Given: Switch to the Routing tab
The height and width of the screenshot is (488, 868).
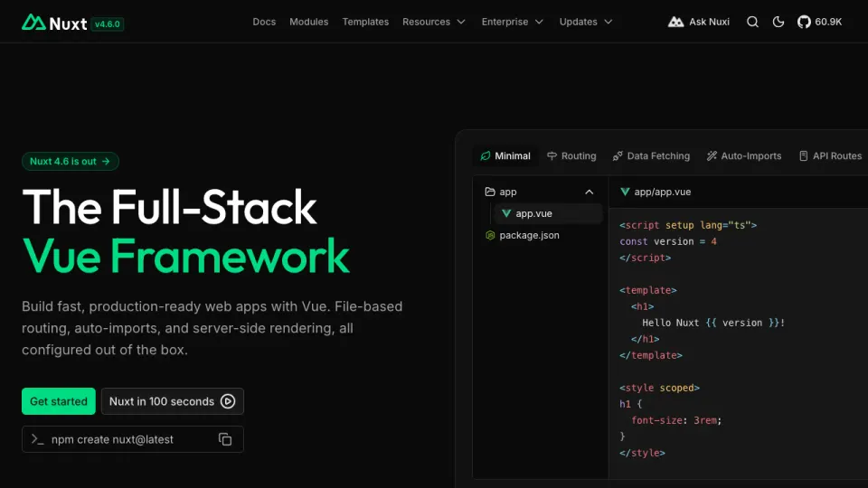Looking at the screenshot, I should (571, 156).
